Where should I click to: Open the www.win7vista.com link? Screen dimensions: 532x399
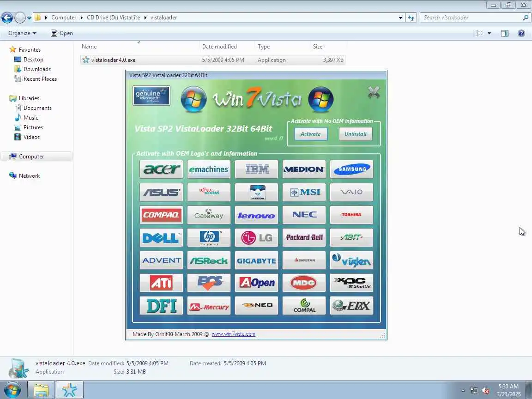(x=233, y=334)
